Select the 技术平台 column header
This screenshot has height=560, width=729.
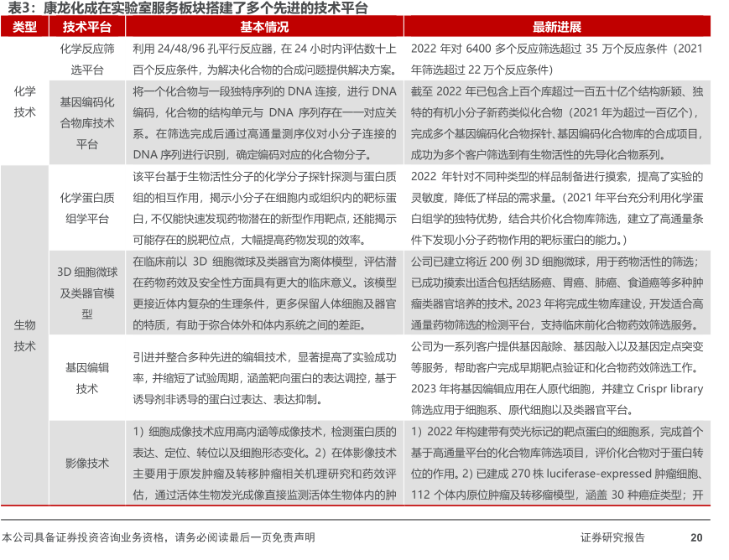(x=87, y=27)
